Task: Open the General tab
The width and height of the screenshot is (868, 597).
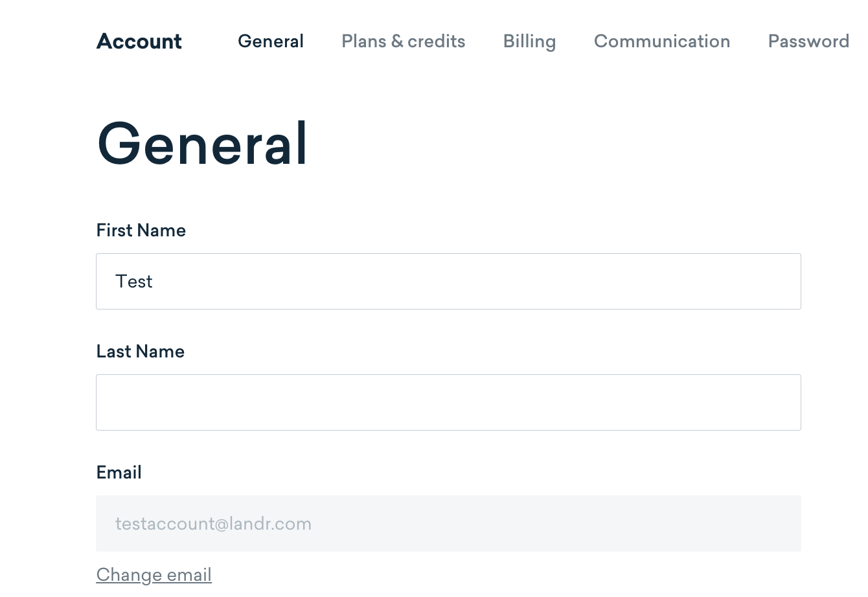Action: click(x=271, y=41)
